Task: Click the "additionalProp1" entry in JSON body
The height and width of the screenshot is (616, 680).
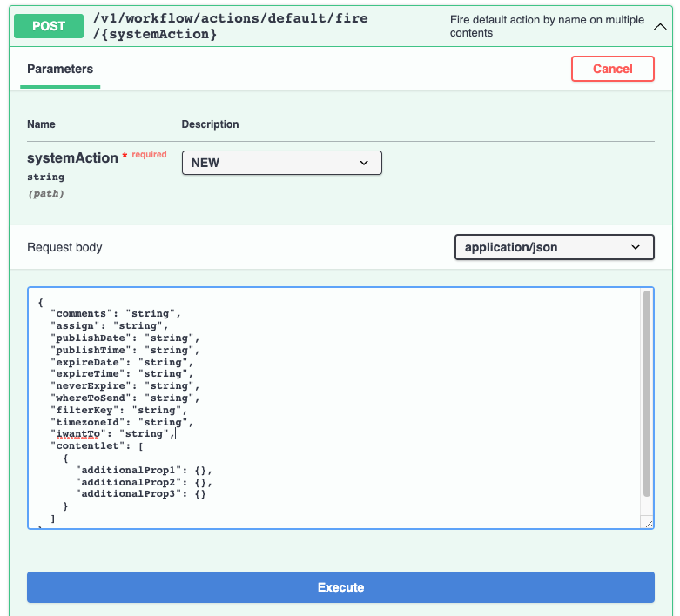Action: coord(144,470)
